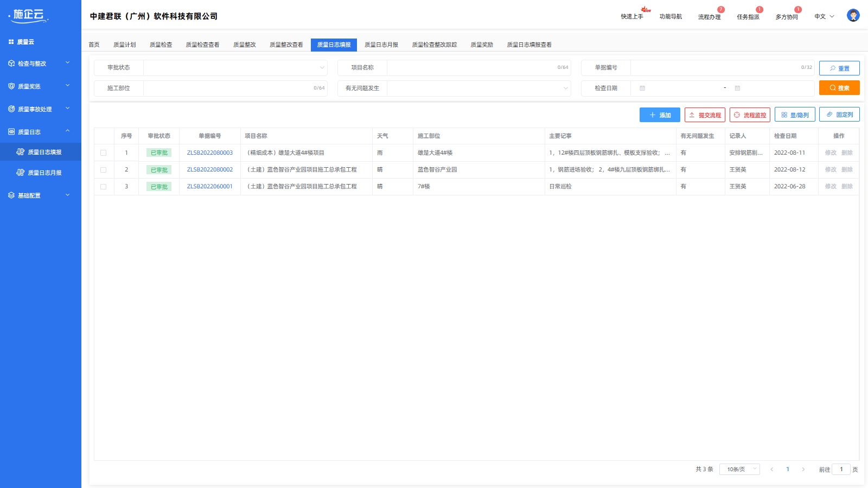Tick the checkbox for row 3

tap(104, 187)
